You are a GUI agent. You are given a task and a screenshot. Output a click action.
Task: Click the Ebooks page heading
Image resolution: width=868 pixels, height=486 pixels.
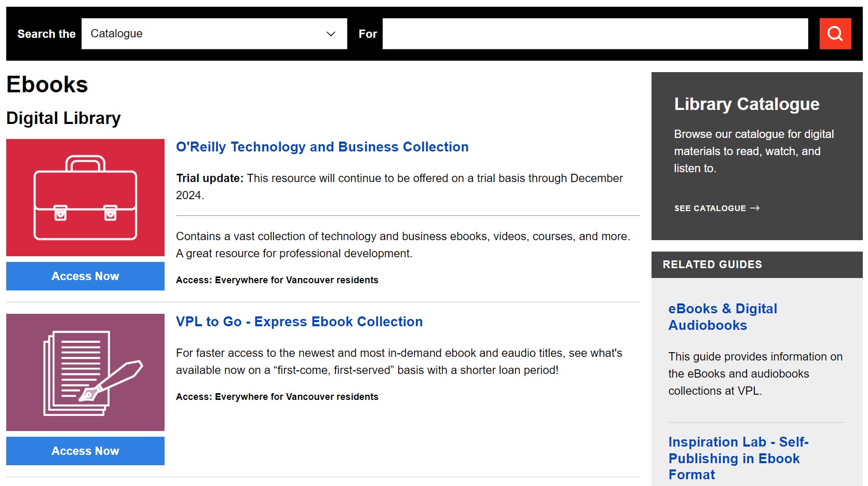click(x=47, y=84)
